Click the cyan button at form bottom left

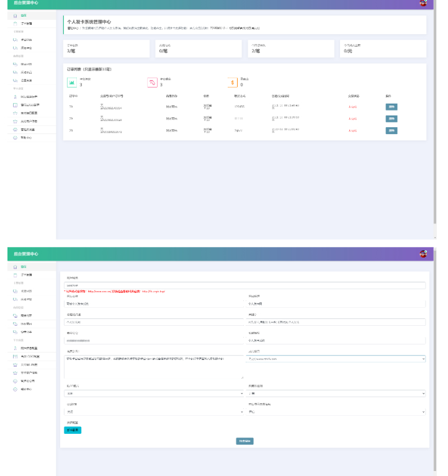[x=72, y=430]
